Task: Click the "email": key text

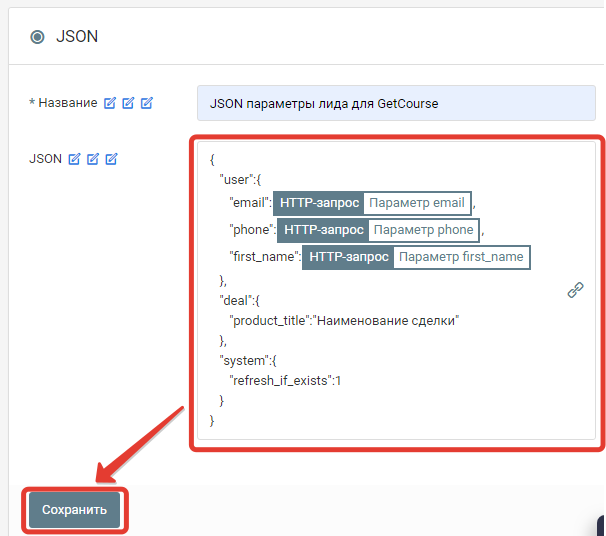Action: coord(251,203)
